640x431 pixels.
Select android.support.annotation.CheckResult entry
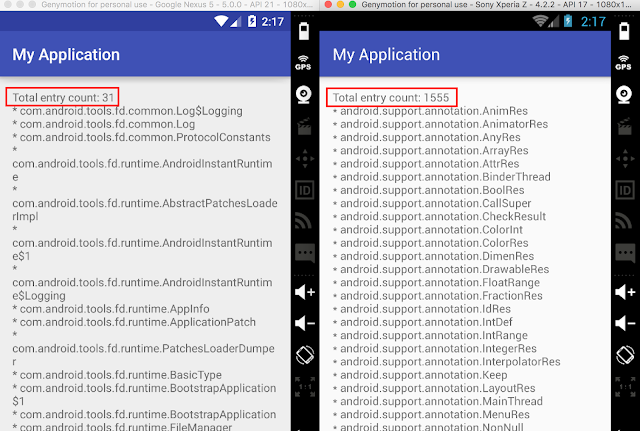[x=439, y=216]
